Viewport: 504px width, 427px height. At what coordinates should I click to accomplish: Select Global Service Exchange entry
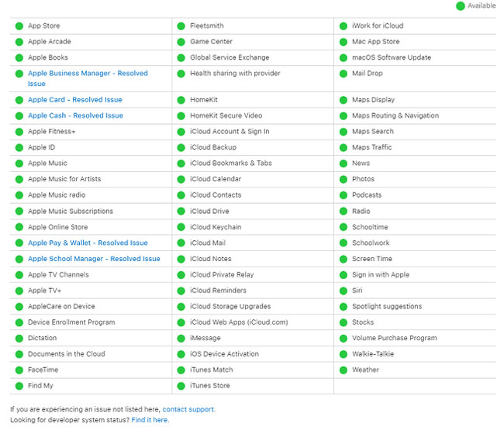(230, 57)
